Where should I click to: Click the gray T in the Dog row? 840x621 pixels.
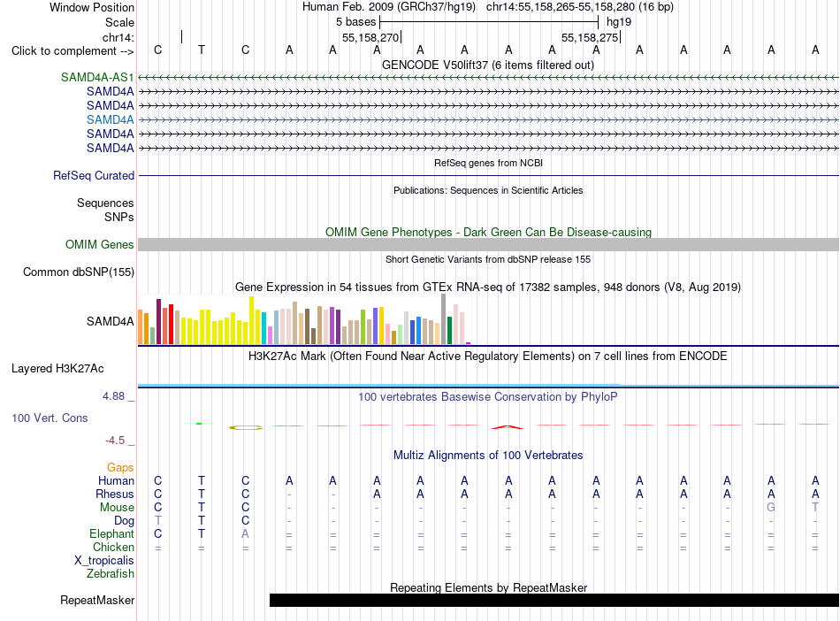[158, 520]
